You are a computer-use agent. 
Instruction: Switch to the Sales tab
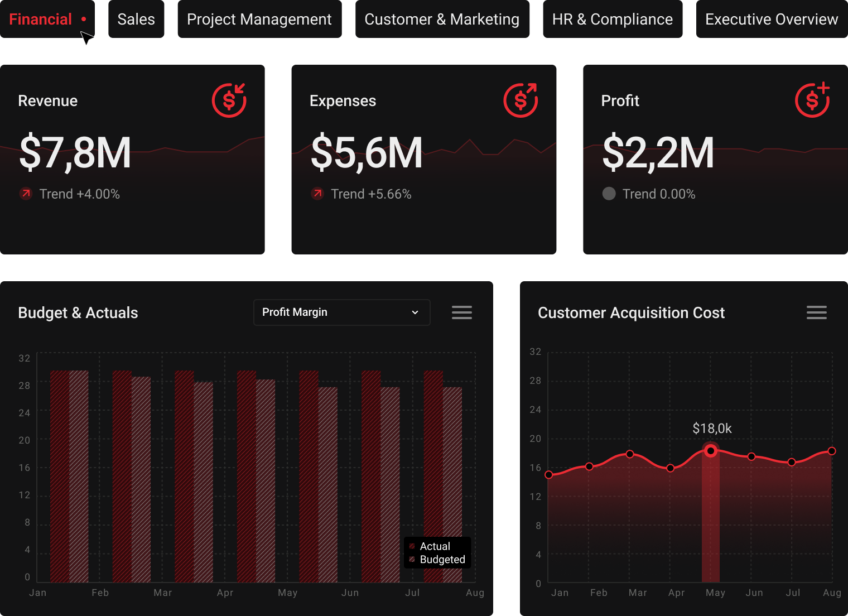pos(136,19)
